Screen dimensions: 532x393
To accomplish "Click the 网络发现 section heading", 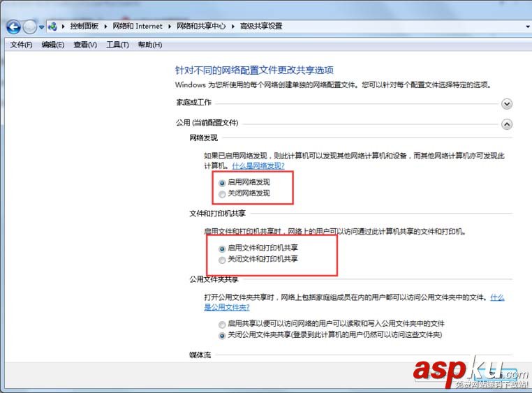I will [x=204, y=138].
